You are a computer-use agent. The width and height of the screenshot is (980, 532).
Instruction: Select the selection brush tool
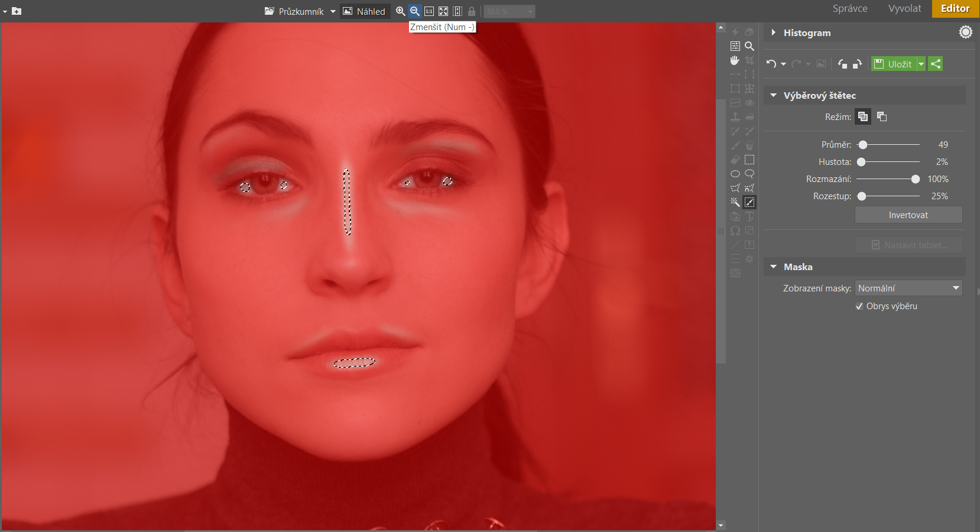(x=749, y=202)
